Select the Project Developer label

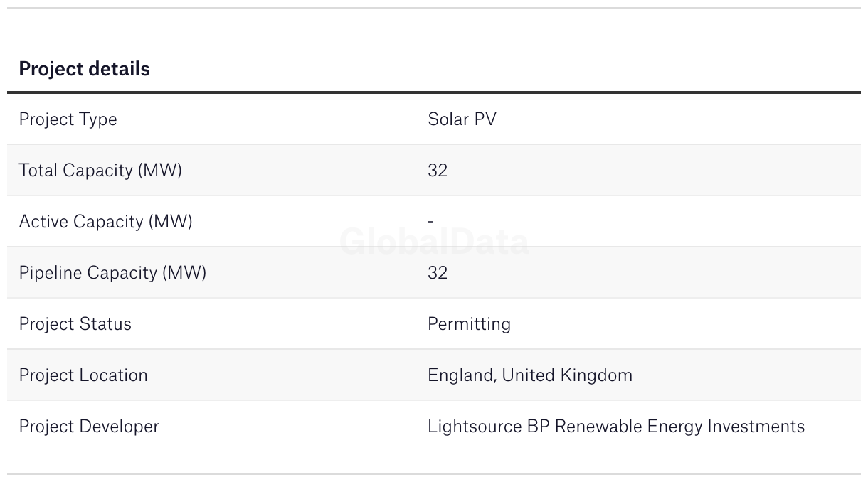[x=89, y=427]
